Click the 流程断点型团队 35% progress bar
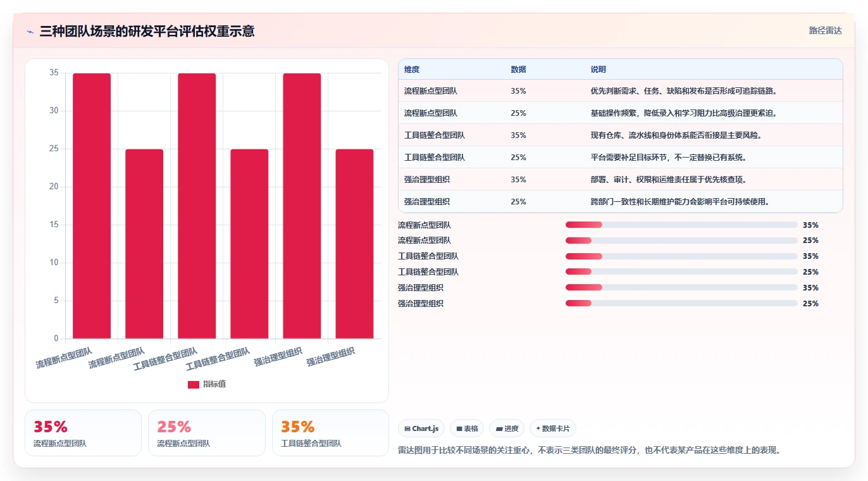 click(x=681, y=225)
